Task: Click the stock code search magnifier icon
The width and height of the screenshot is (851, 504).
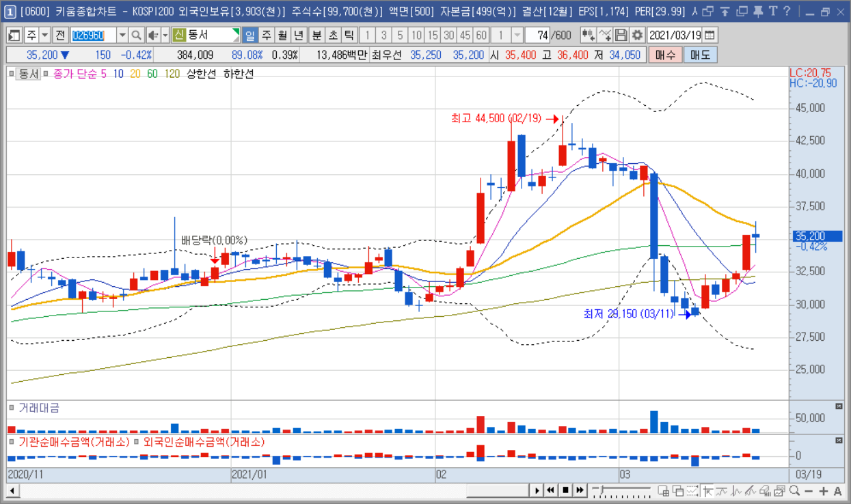Action: (136, 35)
